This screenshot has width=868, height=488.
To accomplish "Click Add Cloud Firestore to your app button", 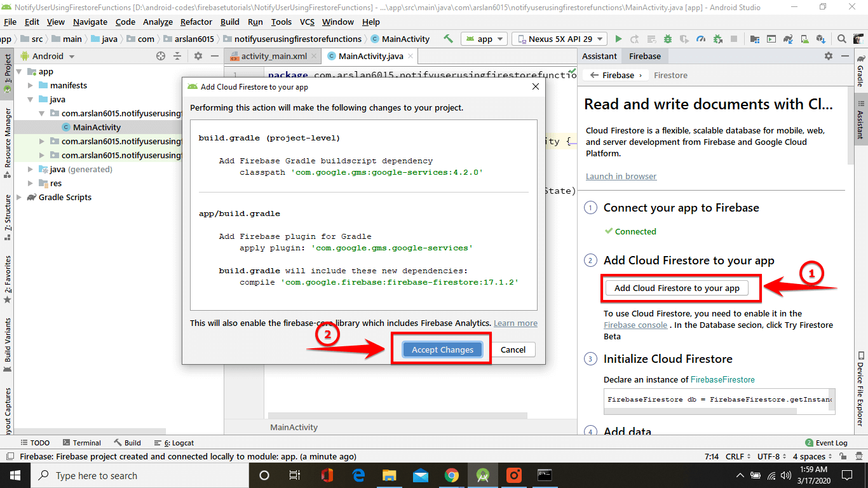I will click(x=677, y=288).
